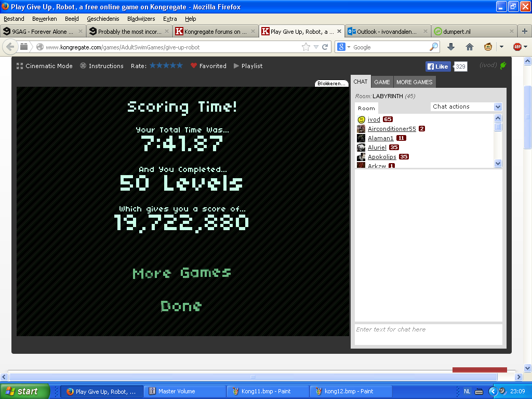Open the Greasemonkey dropdown arrow
This screenshot has height=399, width=532.
pyautogui.click(x=501, y=47)
